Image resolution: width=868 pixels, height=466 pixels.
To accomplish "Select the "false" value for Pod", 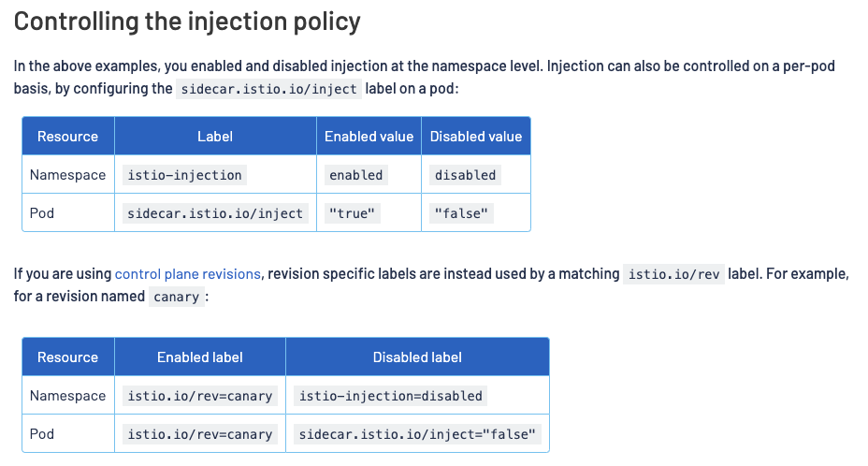I will pyautogui.click(x=461, y=213).
